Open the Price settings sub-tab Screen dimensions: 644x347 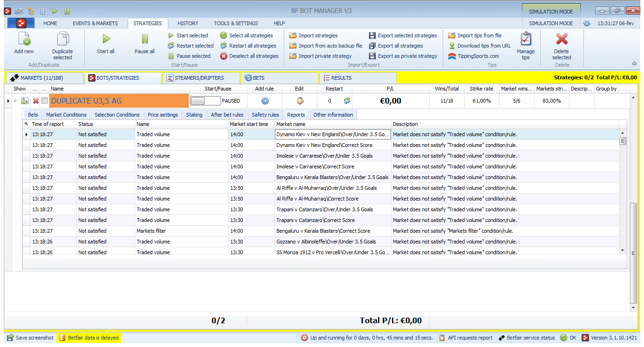point(163,115)
